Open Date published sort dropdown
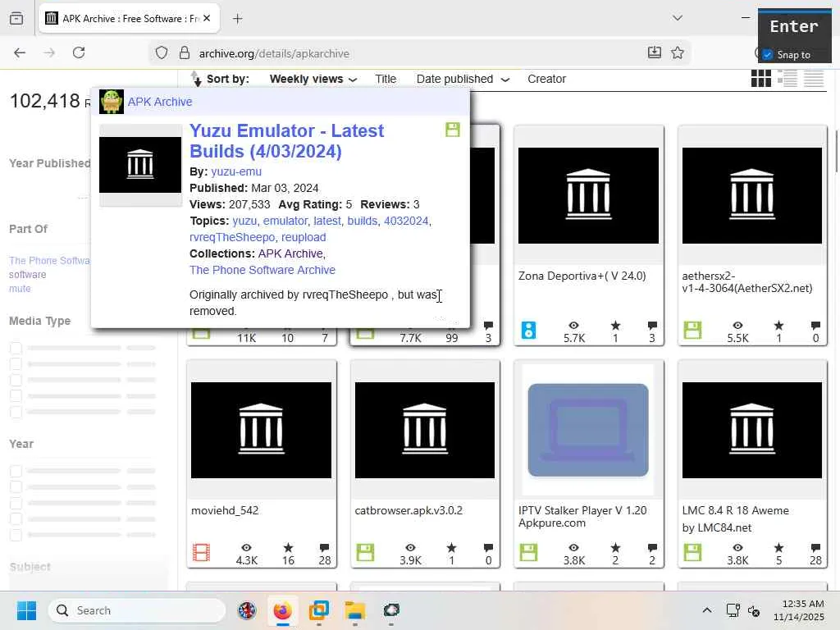 tap(463, 80)
